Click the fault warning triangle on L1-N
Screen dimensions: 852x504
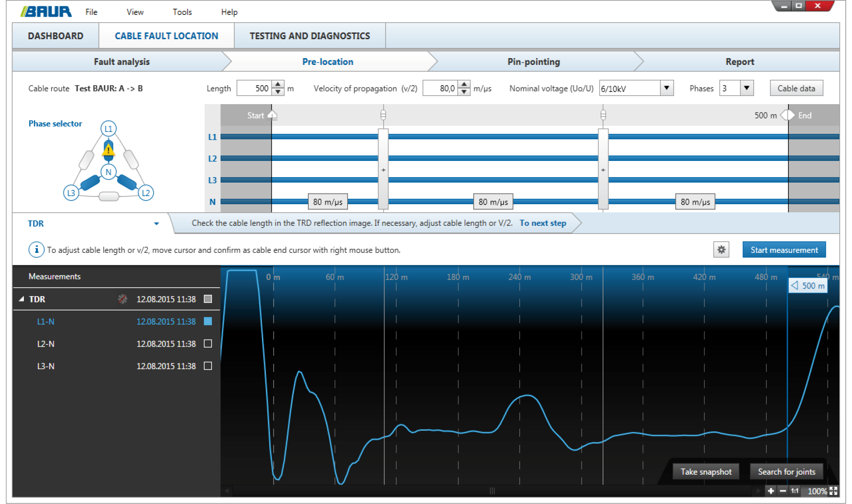108,150
